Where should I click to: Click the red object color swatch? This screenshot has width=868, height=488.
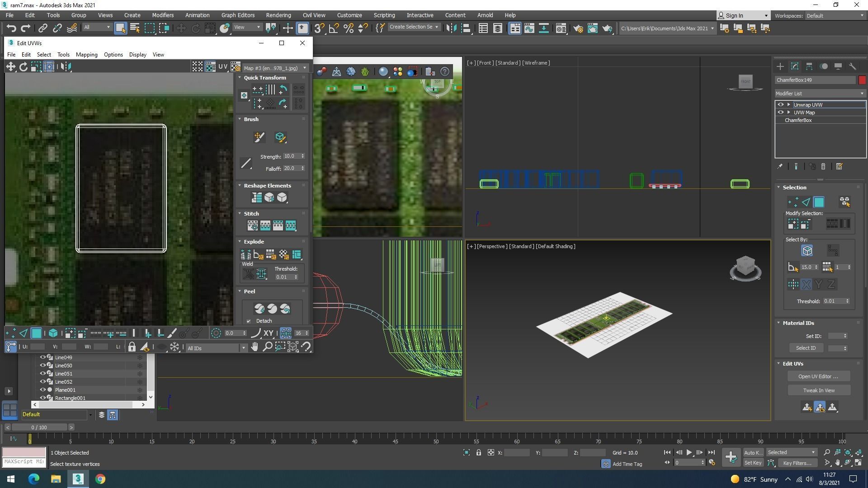862,80
